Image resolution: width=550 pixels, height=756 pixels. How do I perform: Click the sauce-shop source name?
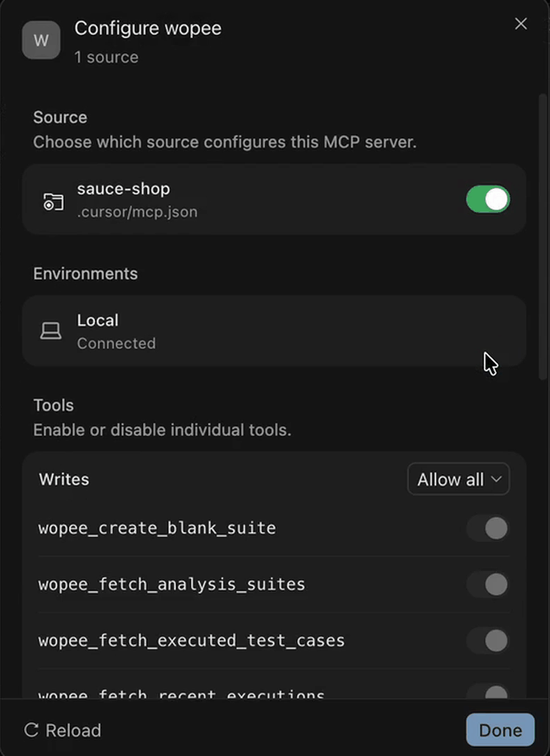pos(123,189)
